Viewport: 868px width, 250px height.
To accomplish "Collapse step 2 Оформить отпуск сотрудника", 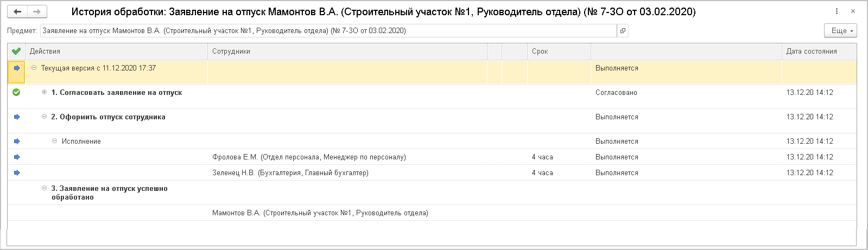I will 45,117.
